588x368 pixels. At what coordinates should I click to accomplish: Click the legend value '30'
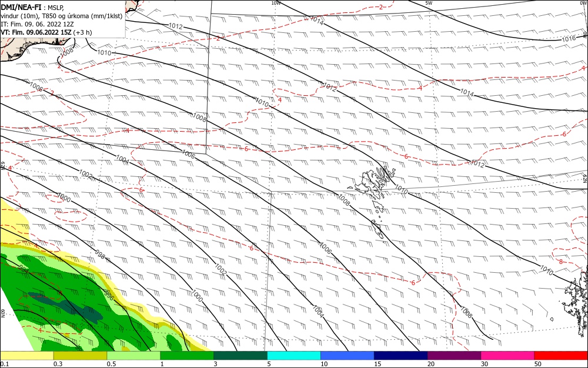point(485,364)
